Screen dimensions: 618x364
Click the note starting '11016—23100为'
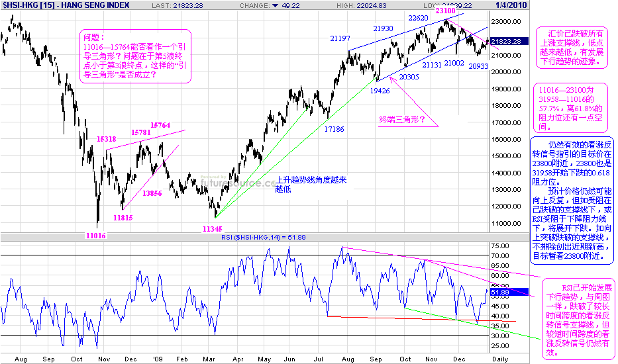[x=571, y=108]
